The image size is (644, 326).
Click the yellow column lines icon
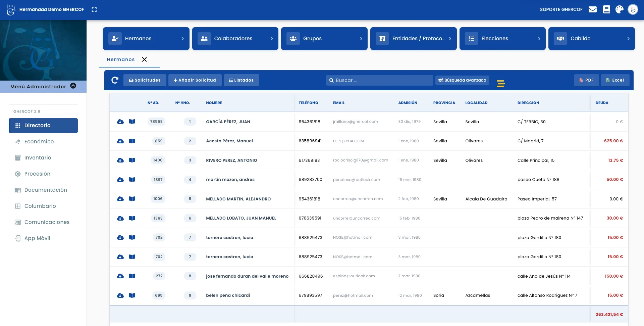(x=500, y=84)
